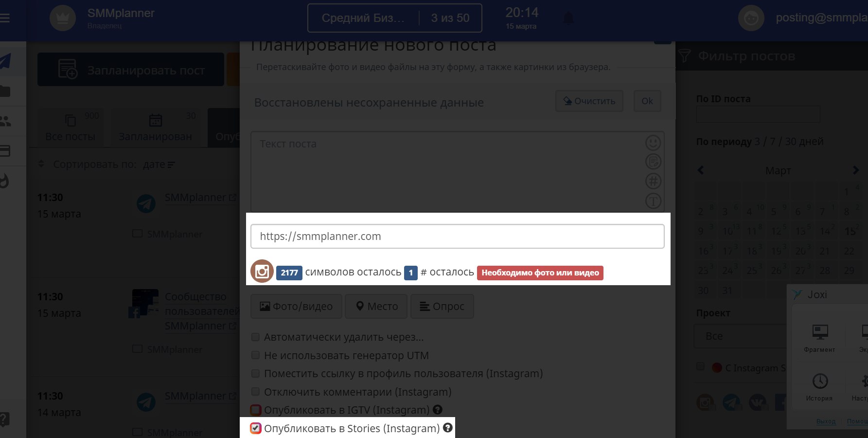
Task: Click the user avatar beside posting@smmpla
Action: tap(751, 18)
